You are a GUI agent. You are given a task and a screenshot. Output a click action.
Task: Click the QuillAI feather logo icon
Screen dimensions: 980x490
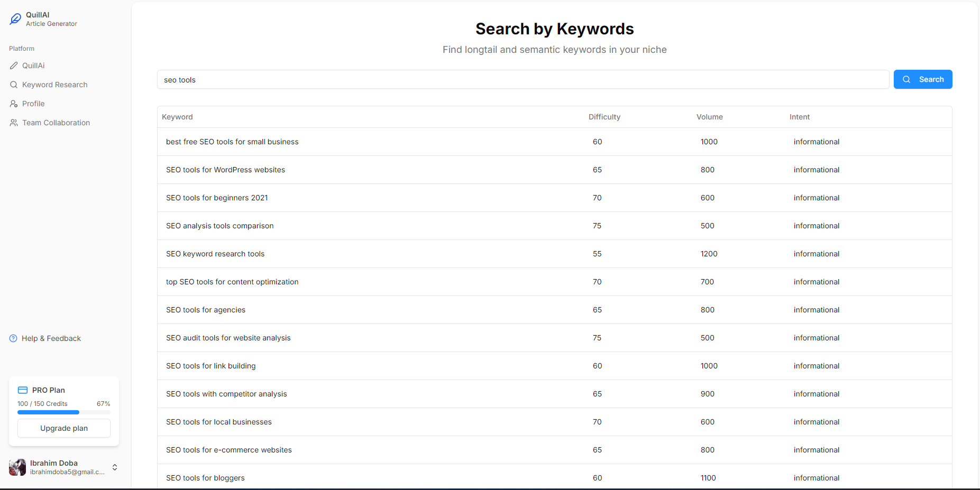click(x=15, y=20)
